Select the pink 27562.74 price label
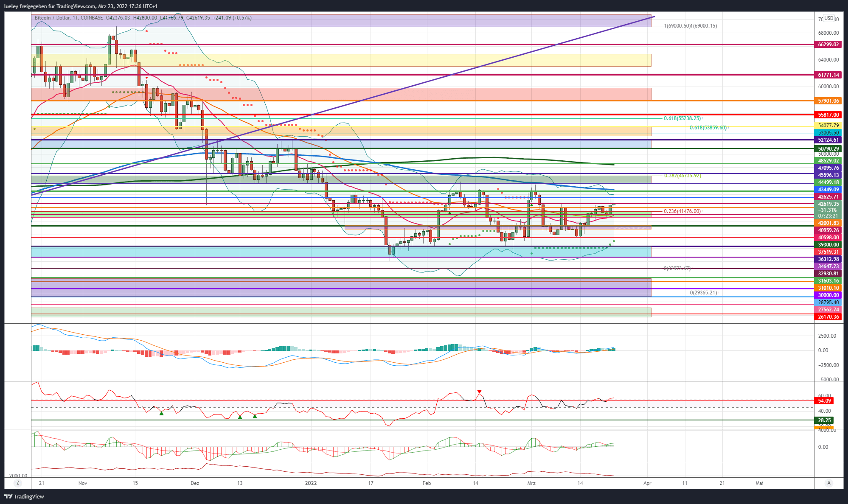Image resolution: width=848 pixels, height=504 pixels. [x=828, y=310]
